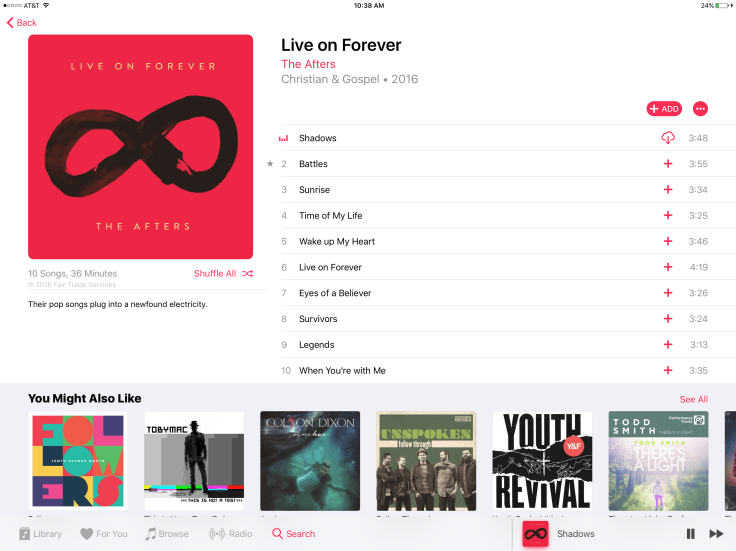Download Shadows via the cloud icon
This screenshot has width=736, height=551.
point(667,138)
